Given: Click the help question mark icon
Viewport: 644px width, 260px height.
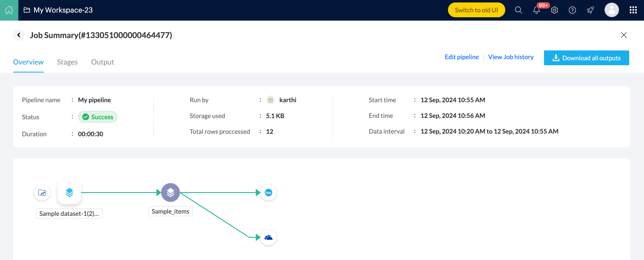Looking at the screenshot, I should (572, 10).
